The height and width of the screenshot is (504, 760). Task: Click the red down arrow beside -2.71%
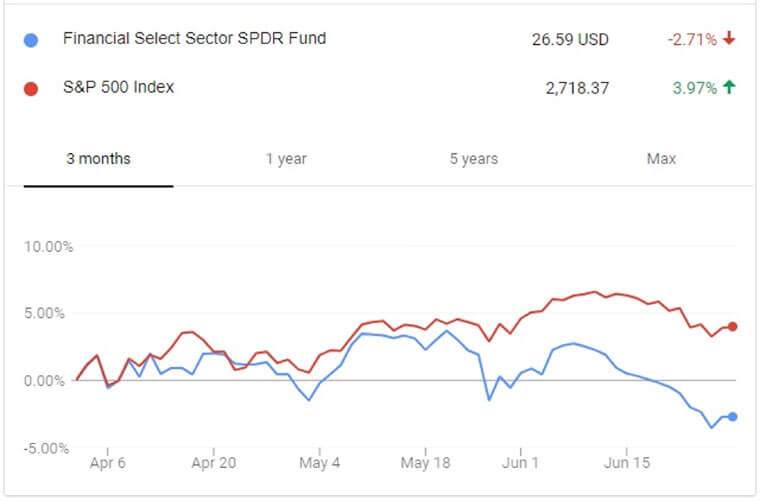coord(729,39)
